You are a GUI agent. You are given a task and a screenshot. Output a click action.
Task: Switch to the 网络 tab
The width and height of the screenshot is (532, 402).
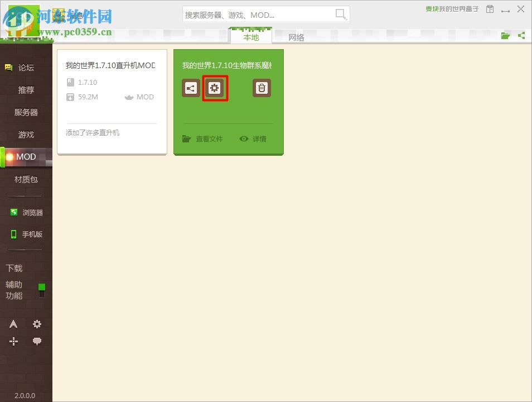tap(296, 37)
